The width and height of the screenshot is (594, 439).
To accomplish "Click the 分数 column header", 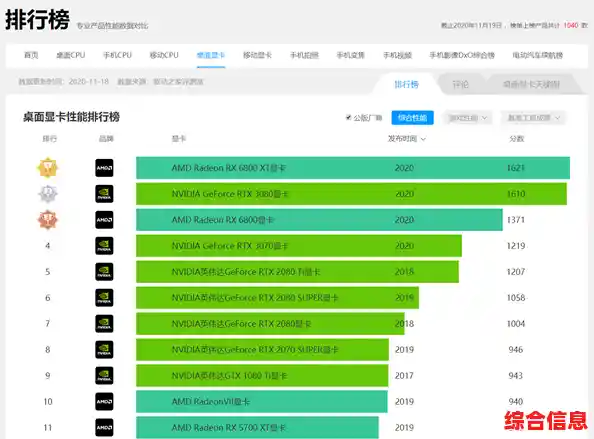I will 516,139.
